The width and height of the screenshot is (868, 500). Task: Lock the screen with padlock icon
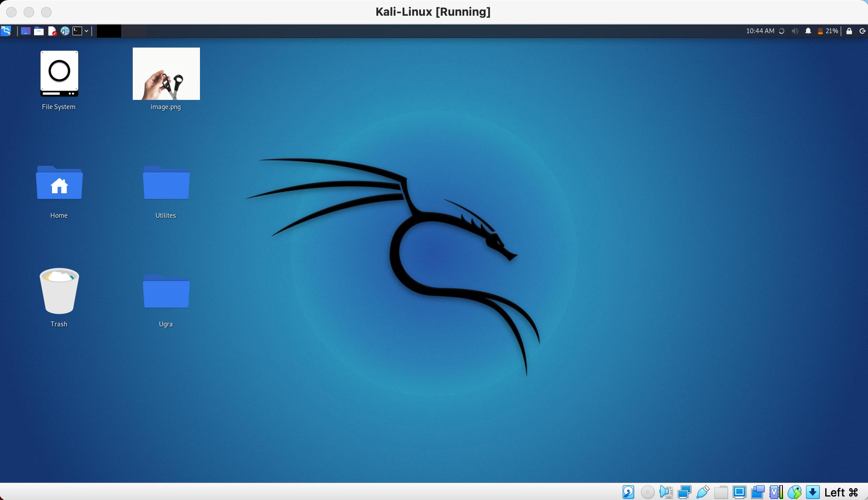pos(849,31)
